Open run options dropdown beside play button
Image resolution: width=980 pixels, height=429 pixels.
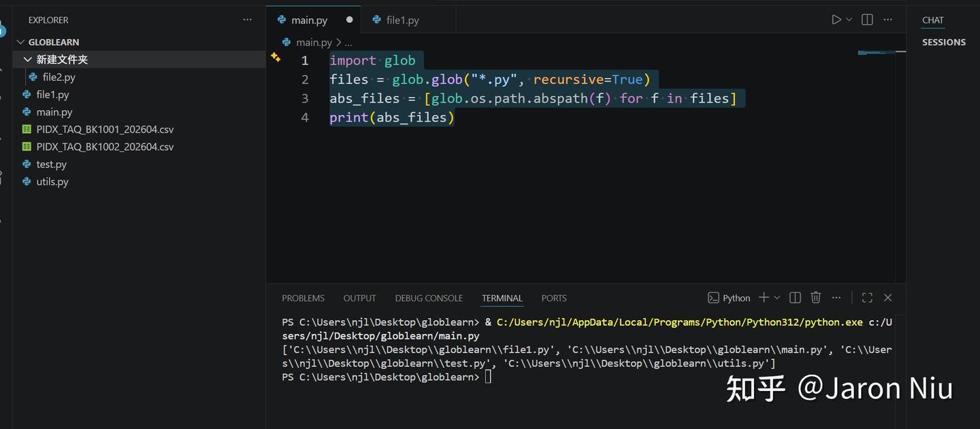849,20
